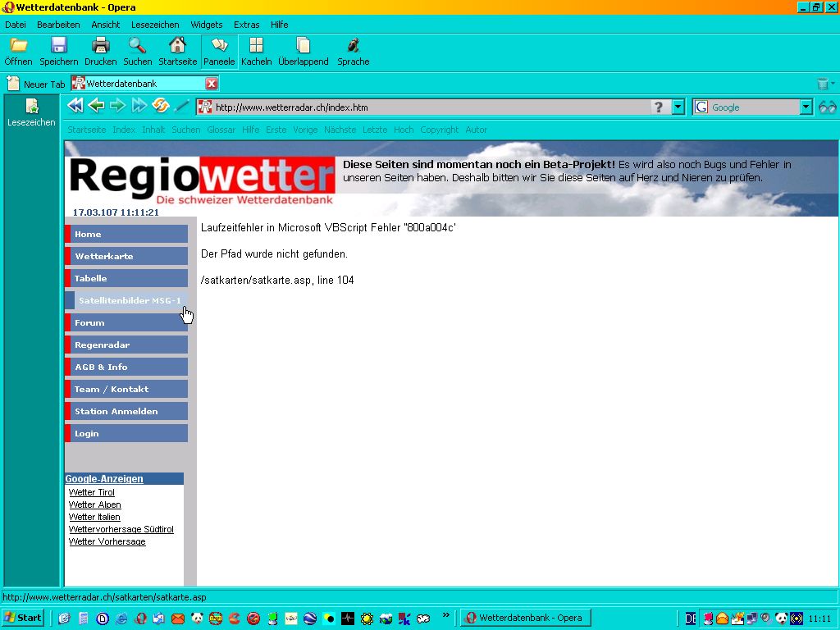Viewport: 840px width, 630px height.
Task: Open the Widgets menu
Action: pos(206,25)
